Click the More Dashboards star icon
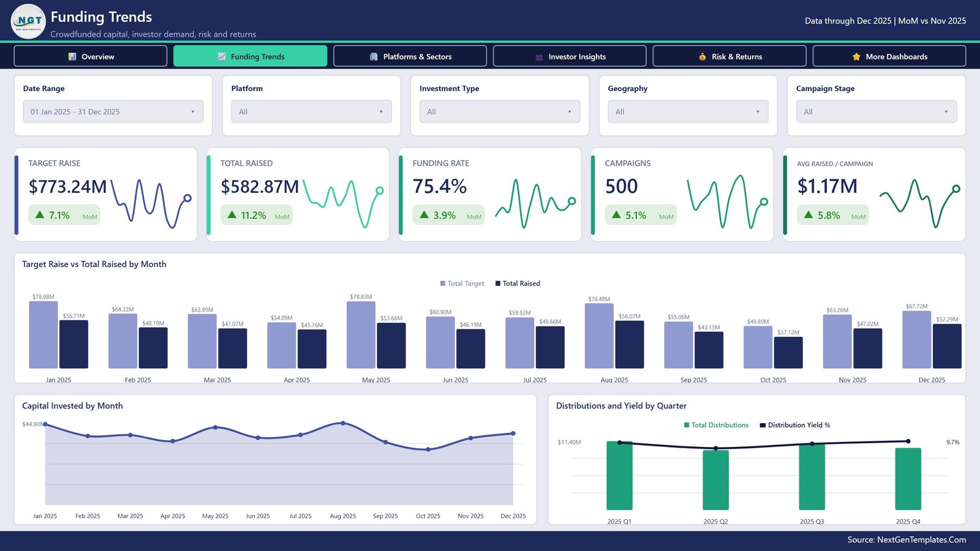The image size is (980, 551). point(856,56)
